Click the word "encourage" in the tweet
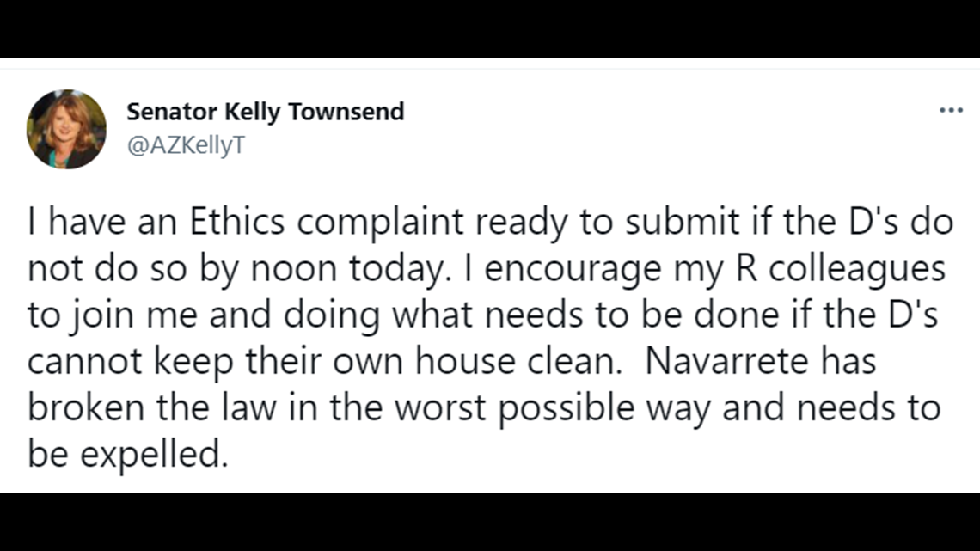980x551 pixels. point(573,270)
